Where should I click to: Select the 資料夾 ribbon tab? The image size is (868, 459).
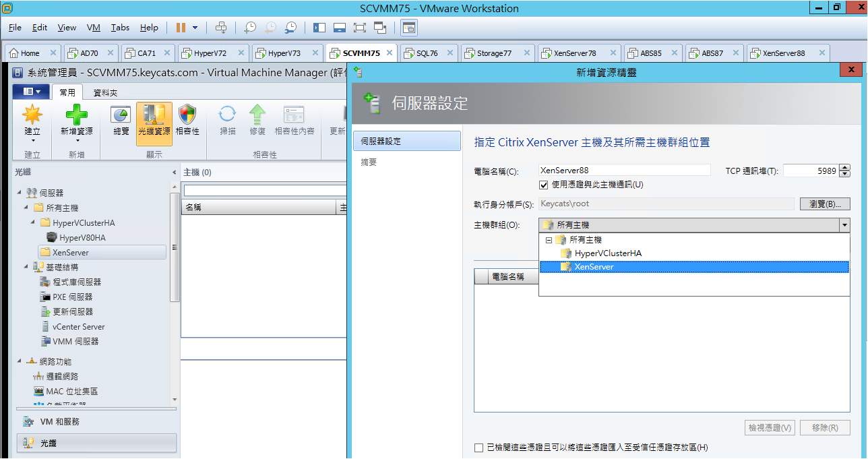pyautogui.click(x=105, y=92)
